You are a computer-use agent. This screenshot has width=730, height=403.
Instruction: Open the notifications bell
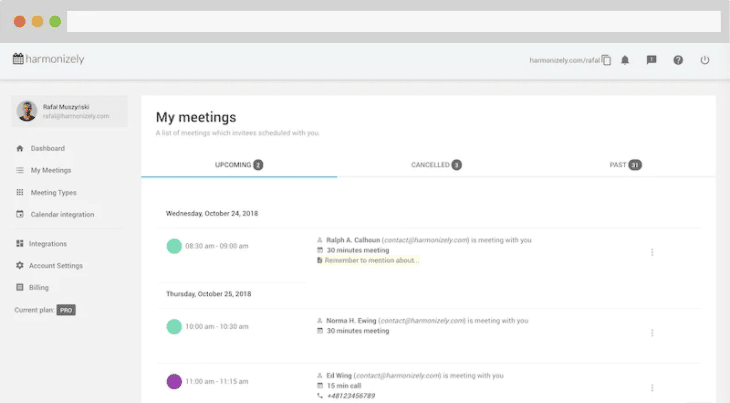tap(625, 60)
